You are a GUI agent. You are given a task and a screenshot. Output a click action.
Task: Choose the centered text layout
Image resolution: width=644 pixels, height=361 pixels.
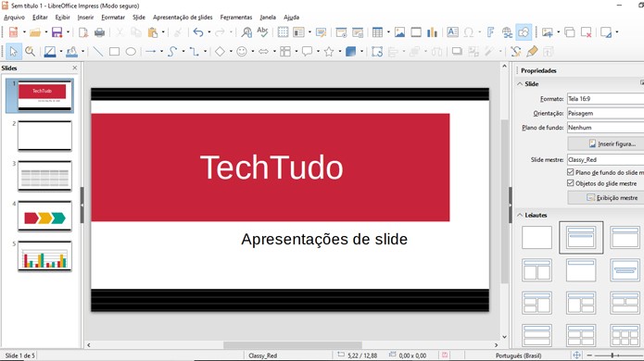(625, 270)
